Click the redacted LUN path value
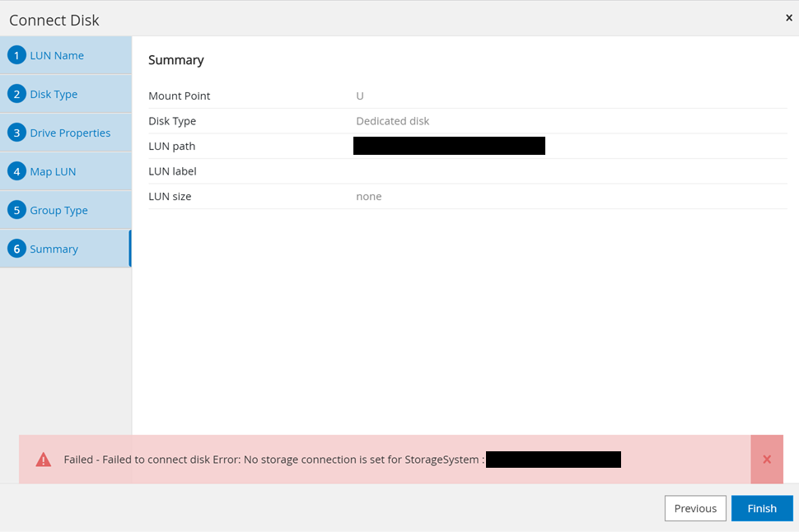 [x=449, y=147]
